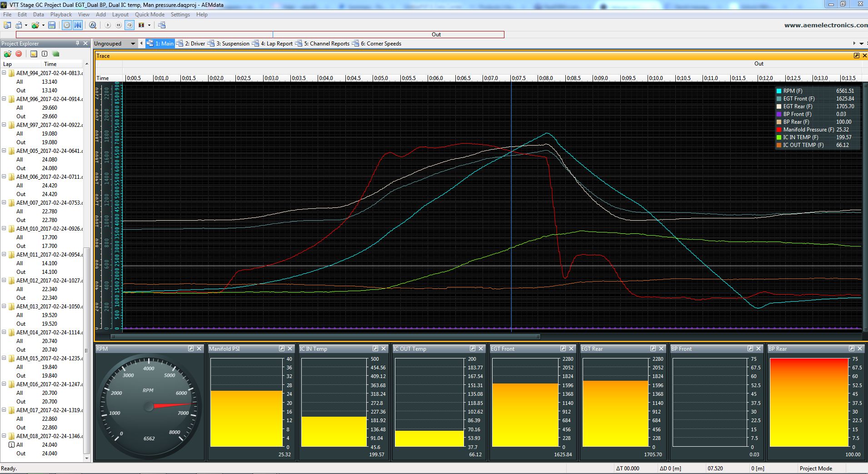Toggle the time mode clock button
Screen dimensions: 868x474
click(x=67, y=25)
